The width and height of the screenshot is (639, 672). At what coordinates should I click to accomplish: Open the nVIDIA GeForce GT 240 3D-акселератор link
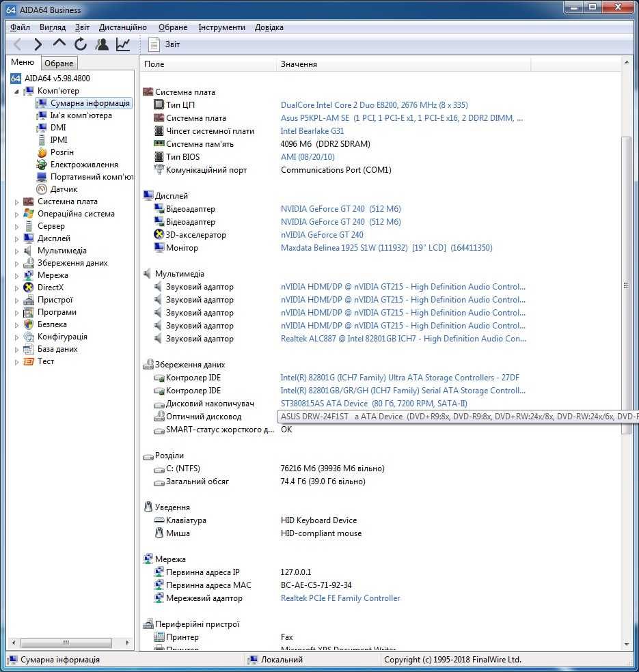322,235
